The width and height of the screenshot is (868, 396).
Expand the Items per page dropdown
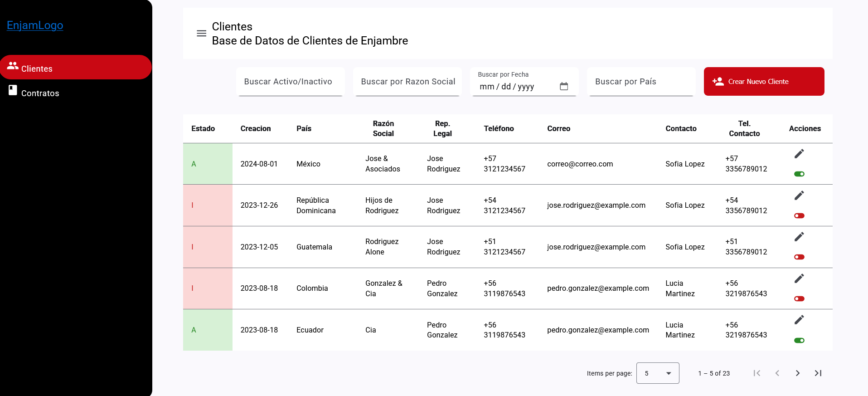click(x=657, y=373)
